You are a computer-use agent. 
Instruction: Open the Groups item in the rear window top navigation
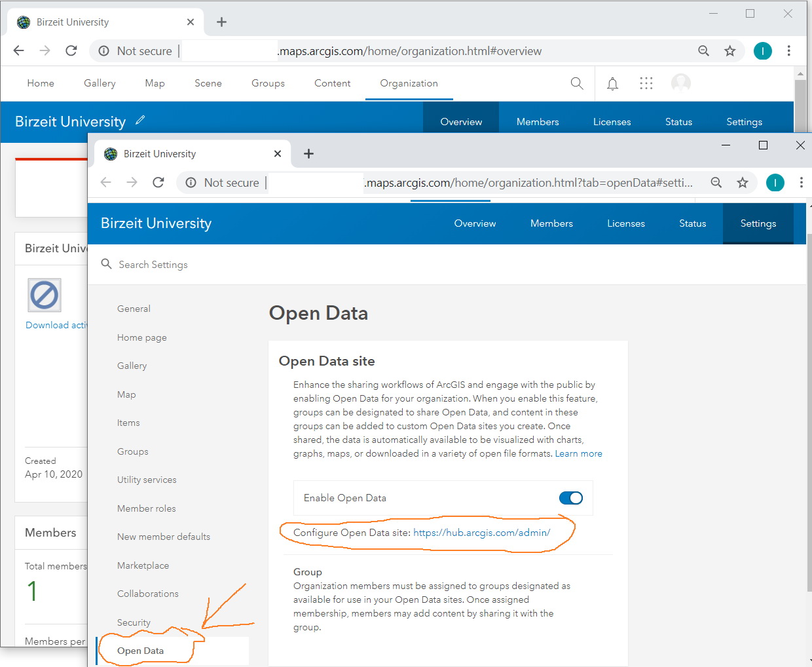(268, 83)
